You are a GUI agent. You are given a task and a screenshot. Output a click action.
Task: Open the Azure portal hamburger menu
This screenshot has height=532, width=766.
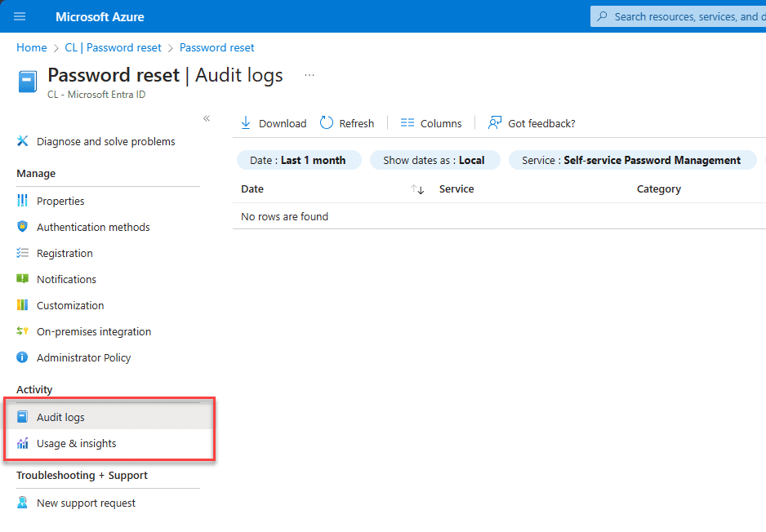coord(20,16)
